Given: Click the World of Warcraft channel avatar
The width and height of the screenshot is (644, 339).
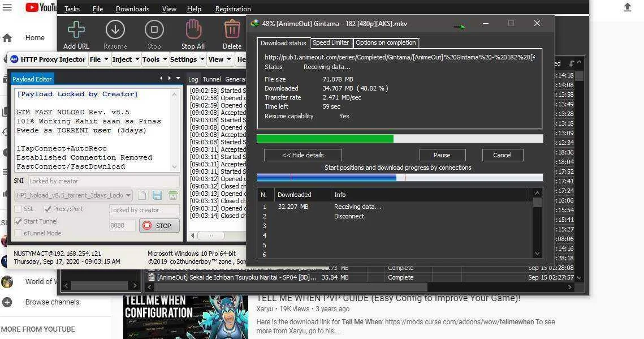Looking at the screenshot, I should click(x=7, y=281).
